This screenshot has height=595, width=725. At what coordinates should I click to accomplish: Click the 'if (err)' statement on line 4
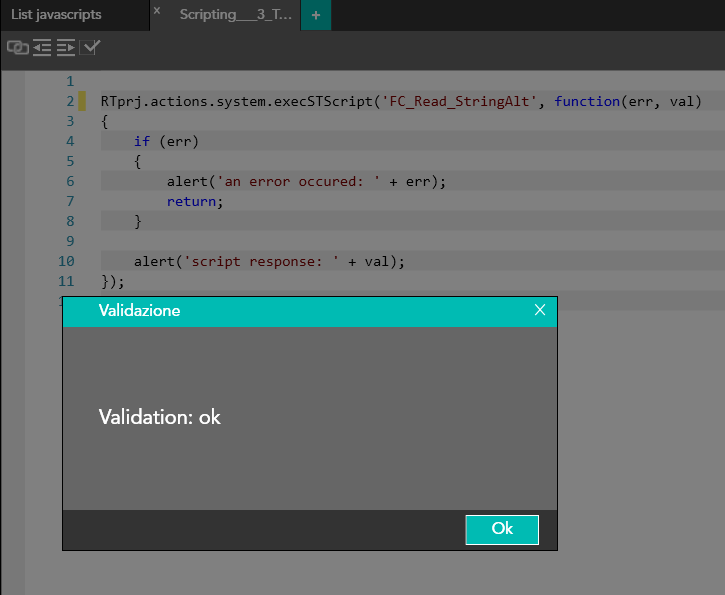coord(166,141)
